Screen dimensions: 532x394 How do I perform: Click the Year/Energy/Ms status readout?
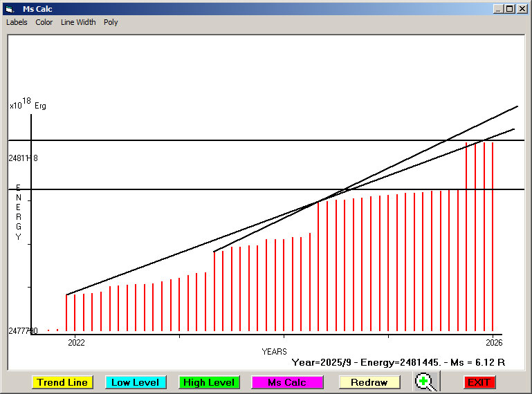click(x=398, y=362)
